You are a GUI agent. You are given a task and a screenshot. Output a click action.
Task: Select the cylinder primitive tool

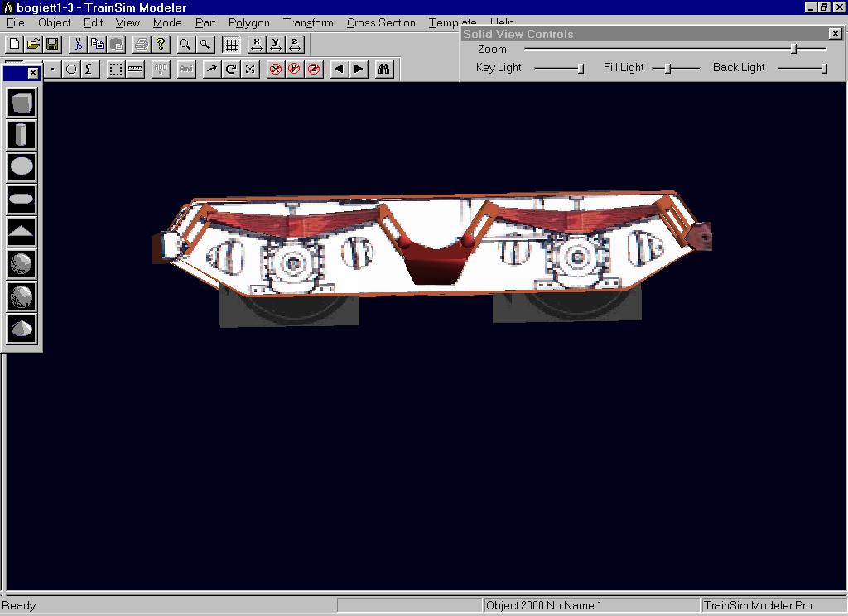(22, 135)
